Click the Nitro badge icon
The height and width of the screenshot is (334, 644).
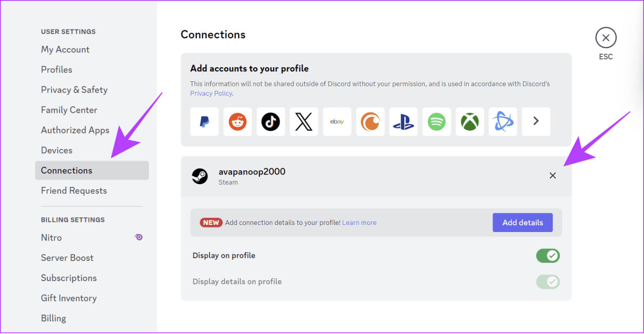point(138,237)
